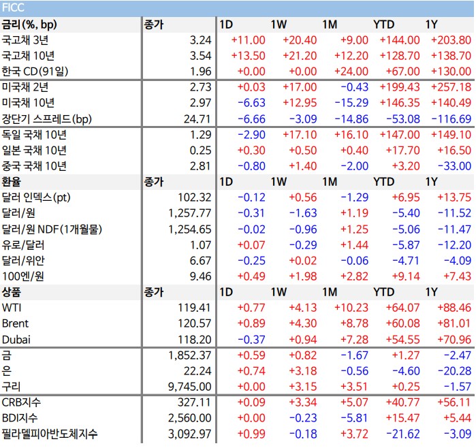Select the 120.57 Brent closing value
The height and width of the screenshot is (448, 476).
click(195, 323)
